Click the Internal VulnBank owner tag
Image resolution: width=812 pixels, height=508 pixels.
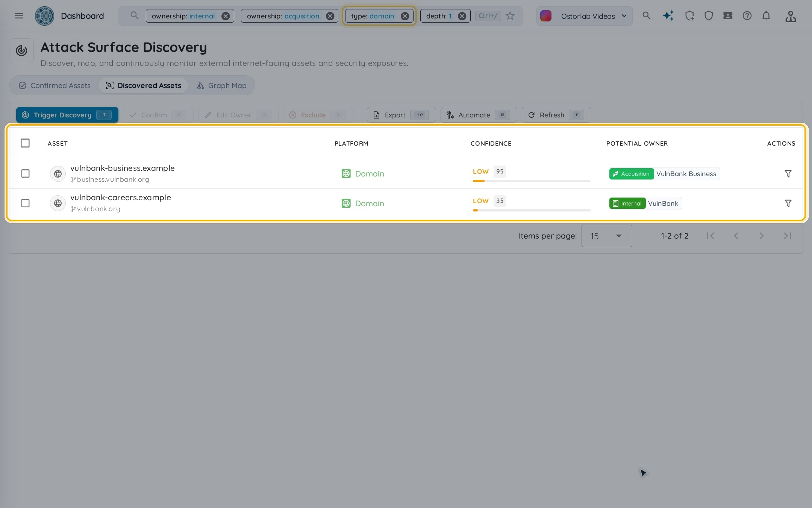pos(645,203)
